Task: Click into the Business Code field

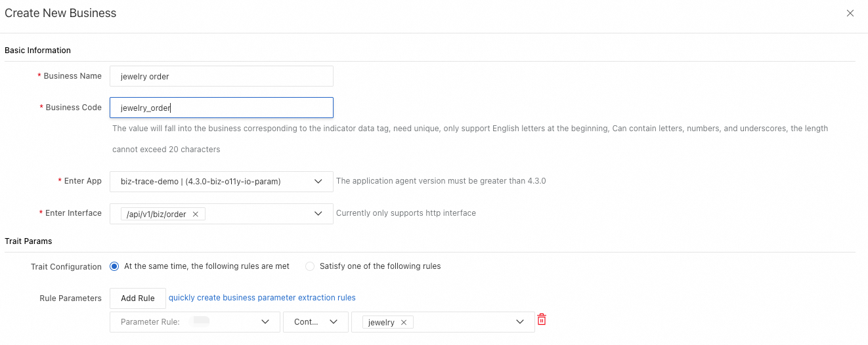Action: pos(221,108)
